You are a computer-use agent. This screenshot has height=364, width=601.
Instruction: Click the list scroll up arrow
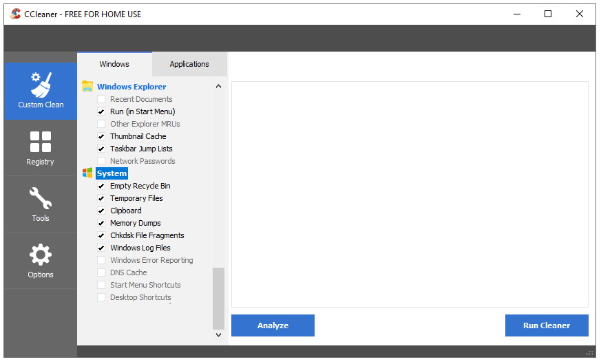coord(218,86)
